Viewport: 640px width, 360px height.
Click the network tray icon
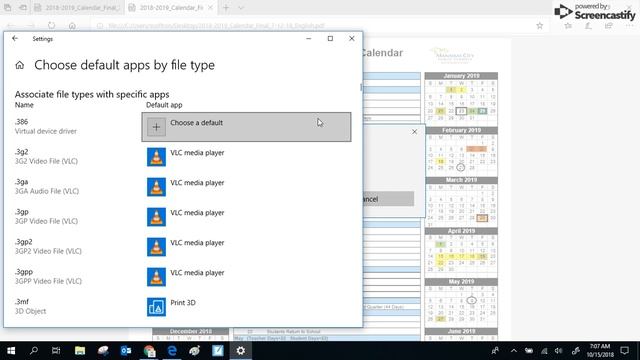click(544, 351)
